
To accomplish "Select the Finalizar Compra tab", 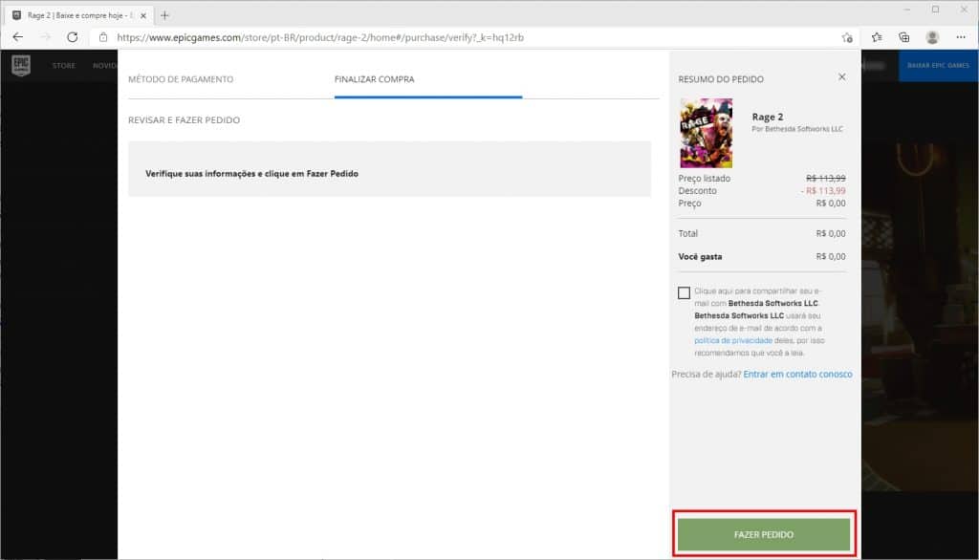I will pyautogui.click(x=374, y=79).
